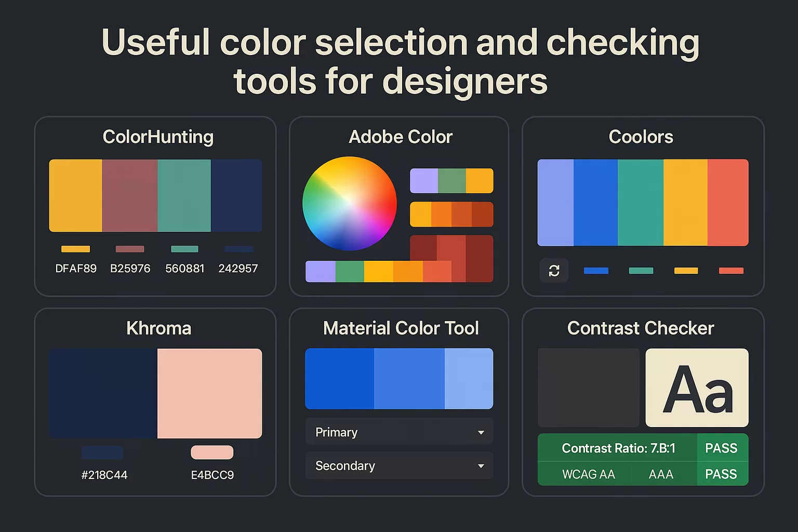The image size is (798, 532).
Task: Select the large blue swatch in Coolors palette
Action: (595, 203)
